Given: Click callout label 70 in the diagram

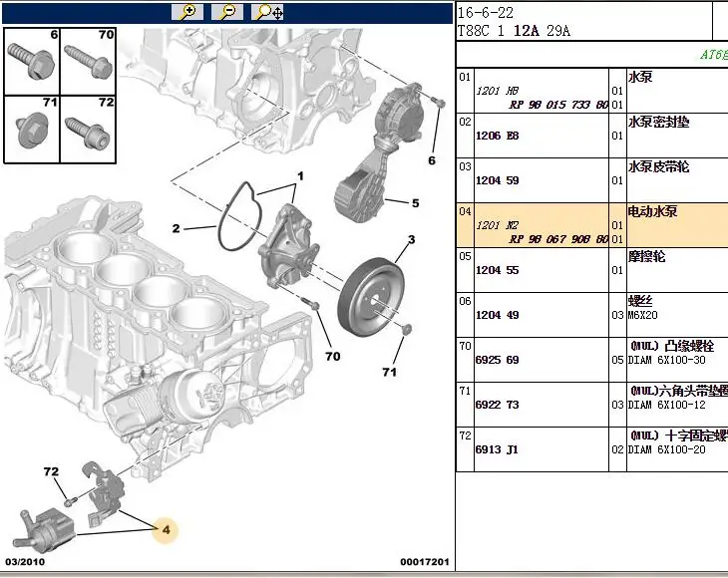Looking at the screenshot, I should point(332,356).
